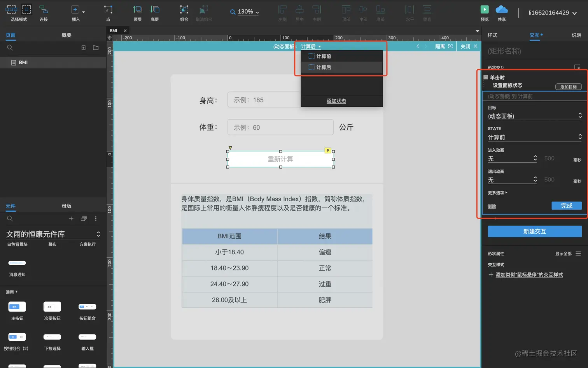This screenshot has width=588, height=368.
Task: Choose the contained selection mode icon
Action: 26,9
